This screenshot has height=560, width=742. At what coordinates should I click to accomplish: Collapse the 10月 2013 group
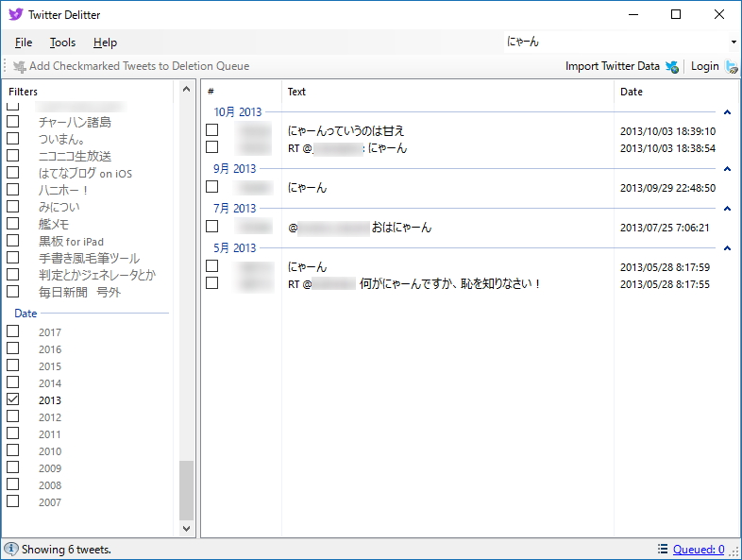(x=727, y=112)
